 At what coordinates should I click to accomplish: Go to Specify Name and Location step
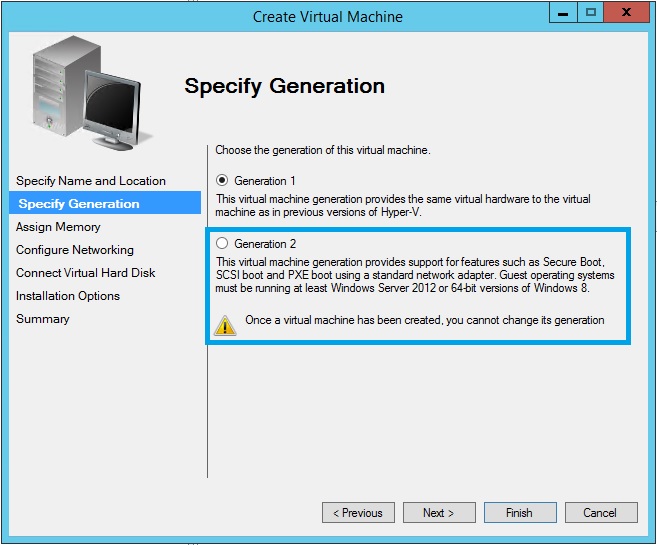click(x=91, y=181)
